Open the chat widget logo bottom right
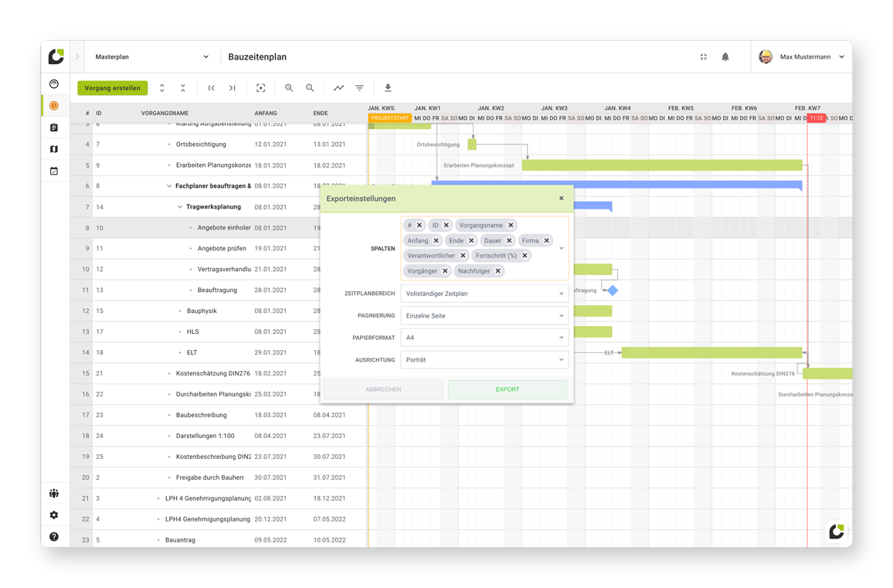This screenshot has height=588, width=893. point(837,532)
